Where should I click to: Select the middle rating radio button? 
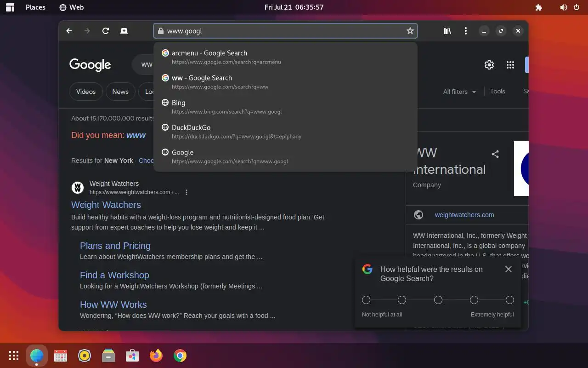[438, 300]
